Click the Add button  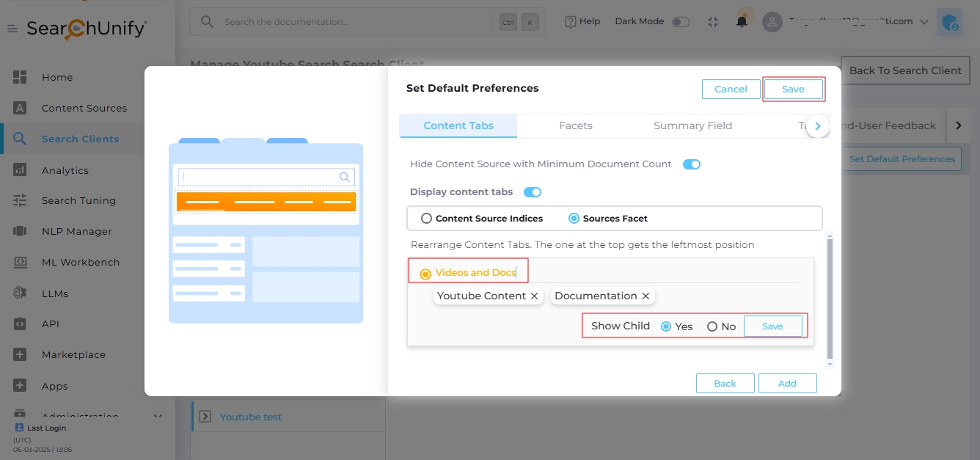[787, 383]
